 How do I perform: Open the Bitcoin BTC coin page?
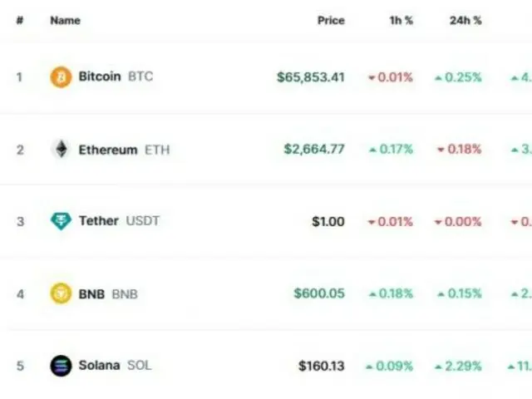[x=116, y=76]
